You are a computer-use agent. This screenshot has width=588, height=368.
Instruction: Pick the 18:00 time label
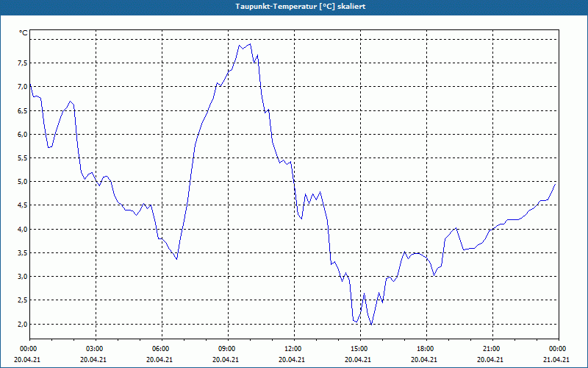[x=425, y=349]
